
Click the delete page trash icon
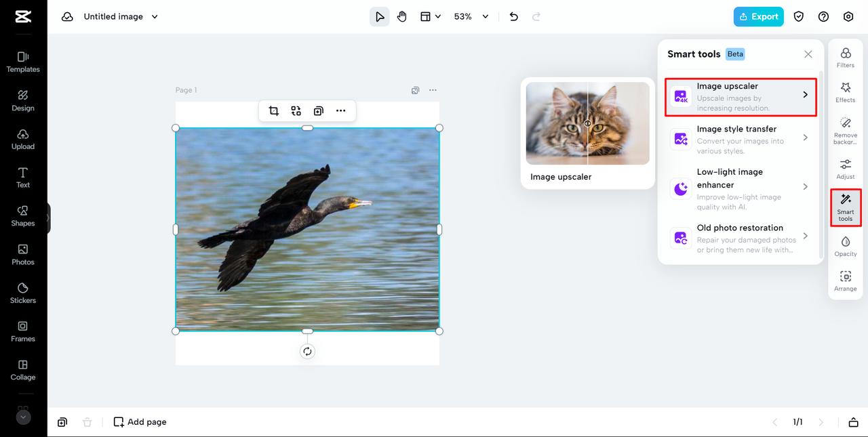pyautogui.click(x=87, y=422)
